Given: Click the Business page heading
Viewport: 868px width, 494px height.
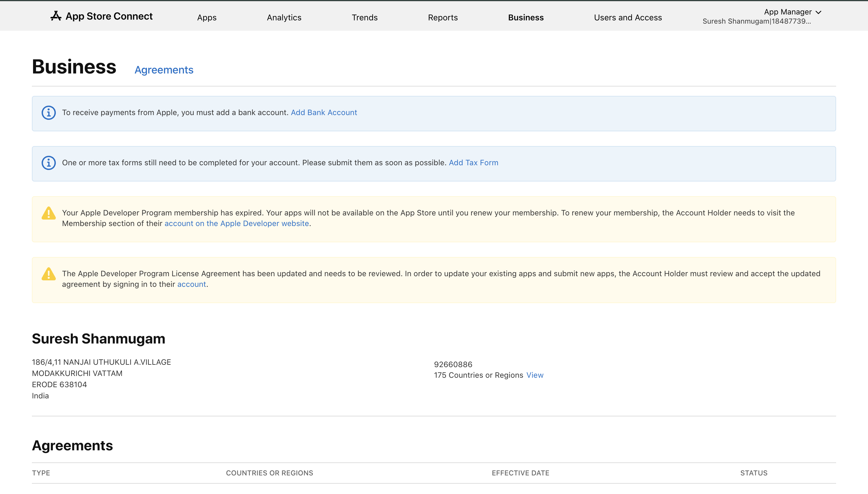Looking at the screenshot, I should click(x=74, y=66).
